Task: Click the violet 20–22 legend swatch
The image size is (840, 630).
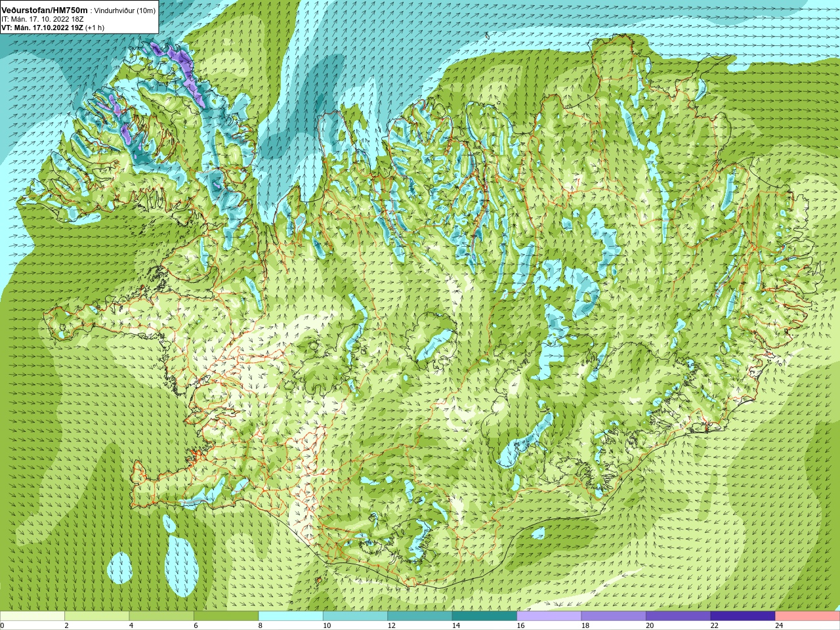Action: [x=679, y=616]
